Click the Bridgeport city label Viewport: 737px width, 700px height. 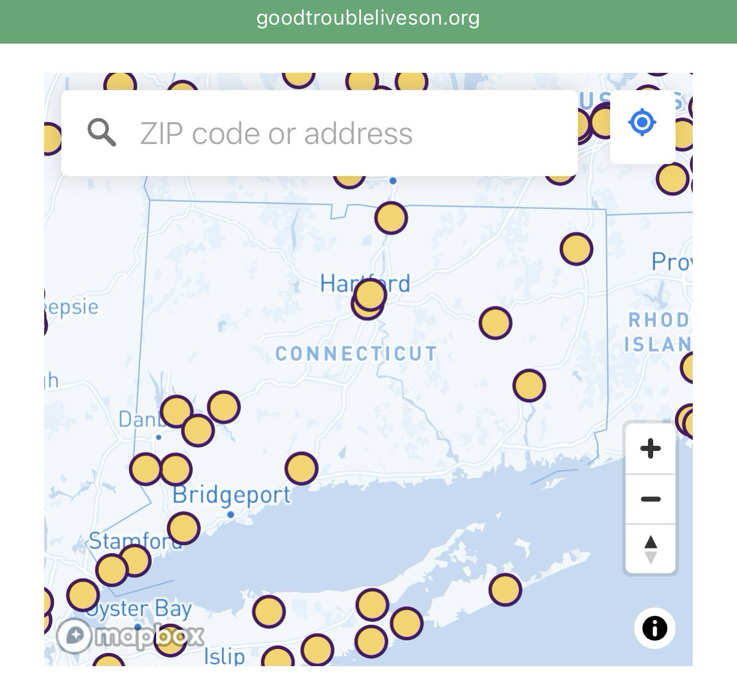pyautogui.click(x=232, y=495)
